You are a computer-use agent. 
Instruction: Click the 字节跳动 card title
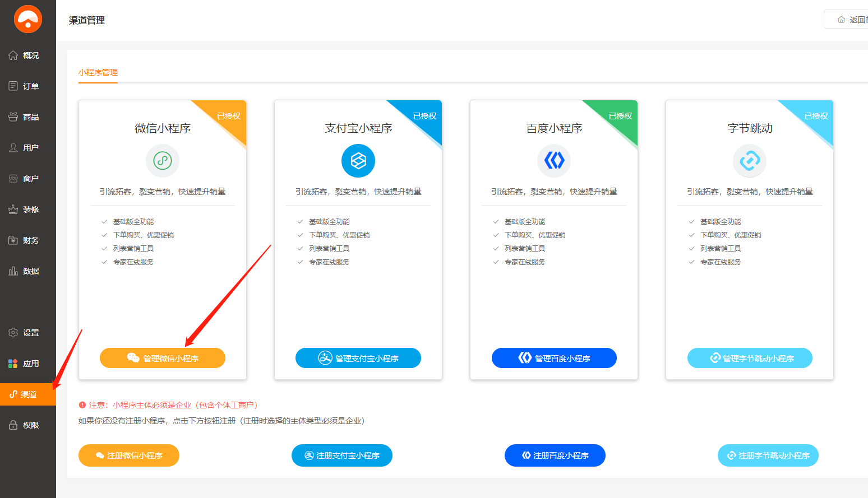750,128
